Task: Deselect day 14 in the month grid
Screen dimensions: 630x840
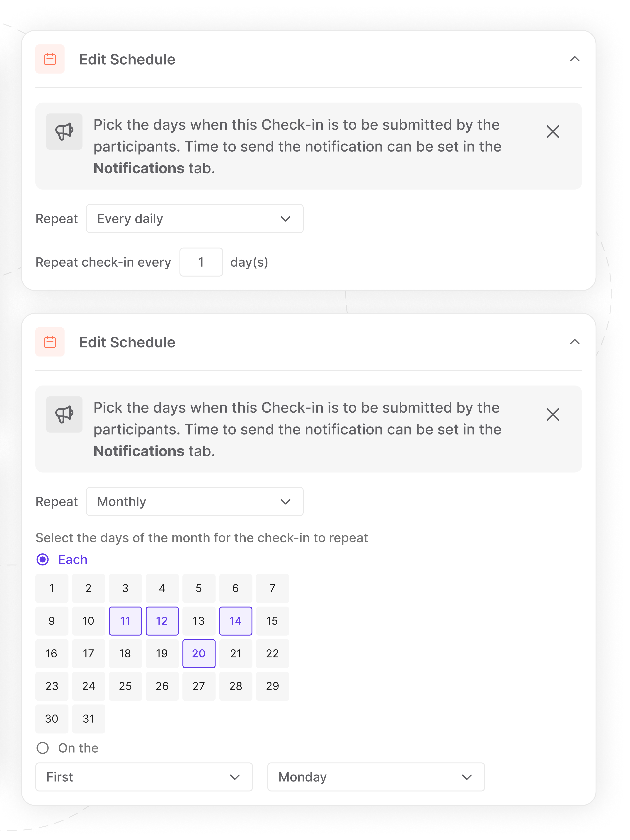Action: coord(236,621)
